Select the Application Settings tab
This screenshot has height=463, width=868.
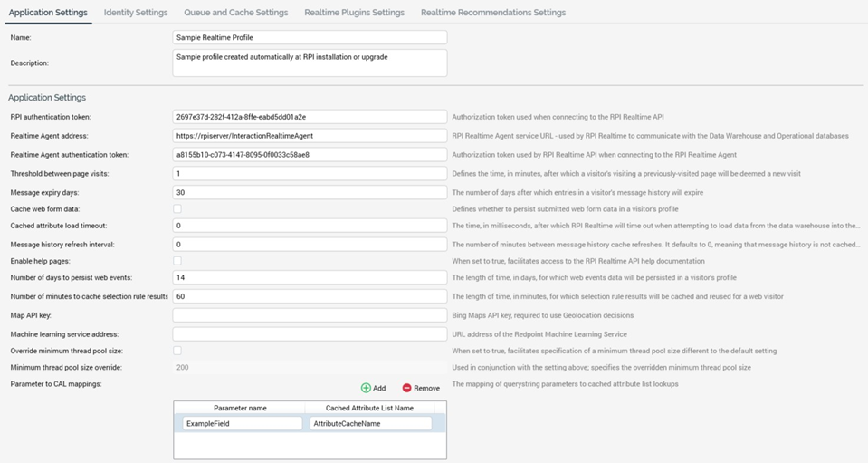pos(48,13)
